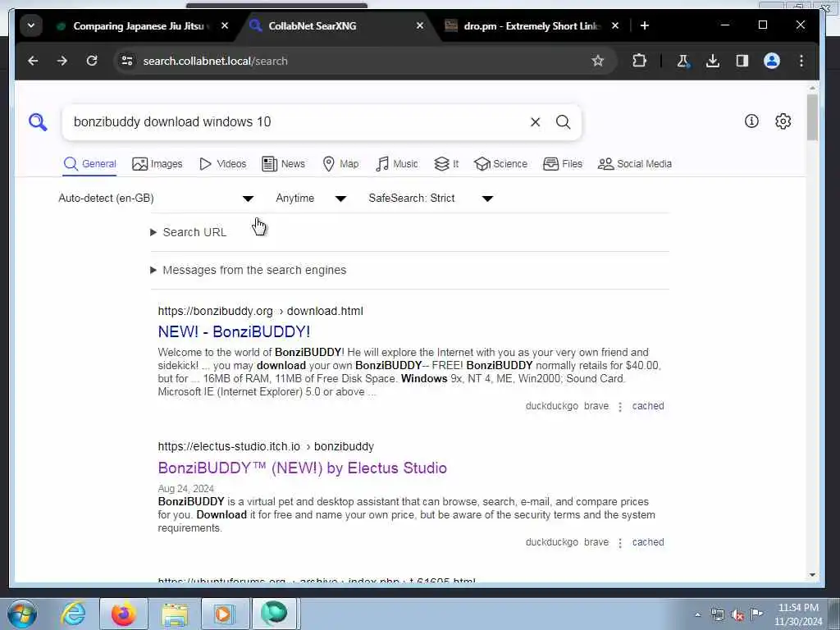Click the taskbar clock 11:54 PM
The width and height of the screenshot is (840, 630).
[x=798, y=614]
